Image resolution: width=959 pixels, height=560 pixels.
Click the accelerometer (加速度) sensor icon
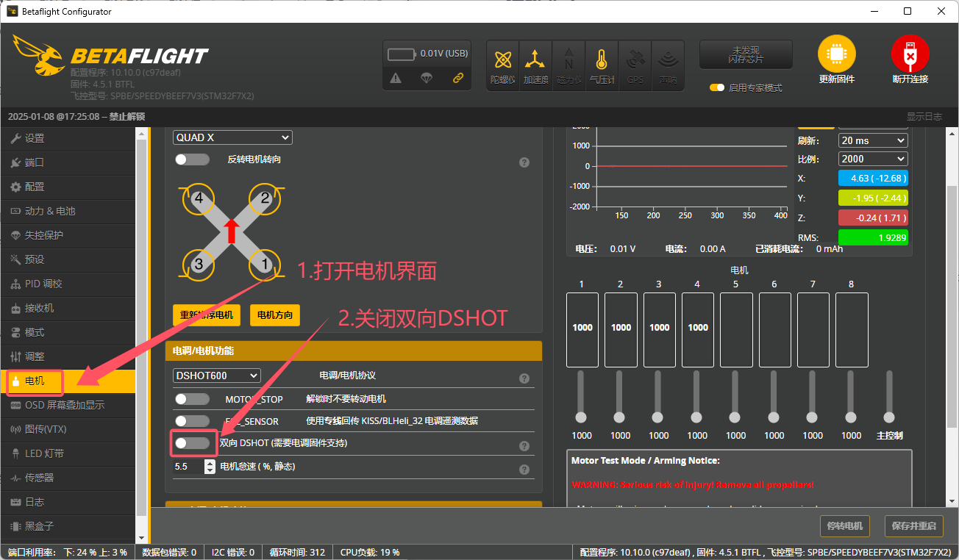(x=535, y=65)
